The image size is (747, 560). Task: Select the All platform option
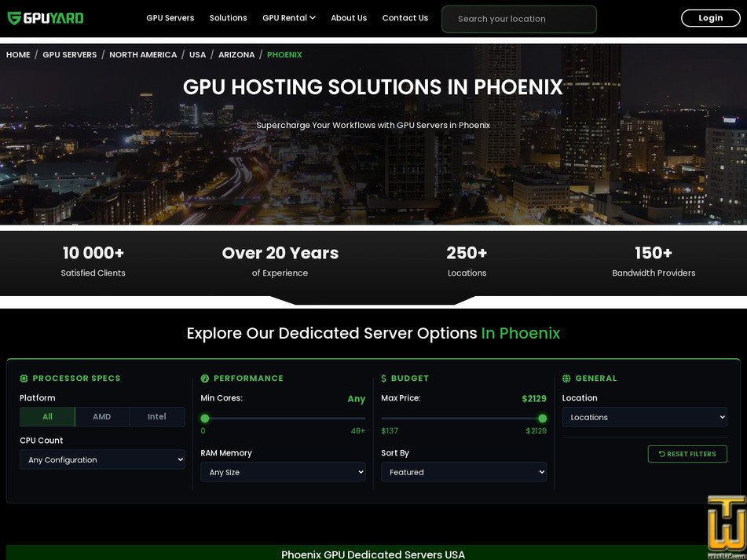coord(47,417)
